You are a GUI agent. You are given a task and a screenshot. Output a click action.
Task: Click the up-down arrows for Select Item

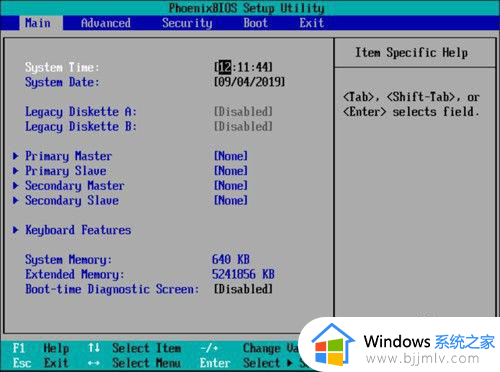[x=94, y=348]
